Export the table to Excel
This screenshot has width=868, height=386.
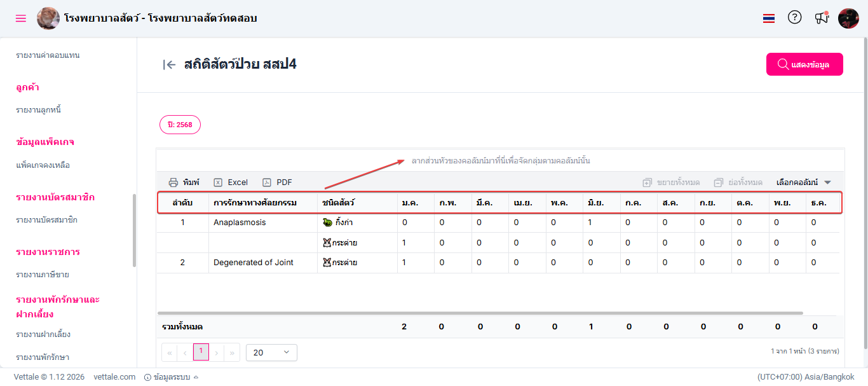click(x=231, y=182)
